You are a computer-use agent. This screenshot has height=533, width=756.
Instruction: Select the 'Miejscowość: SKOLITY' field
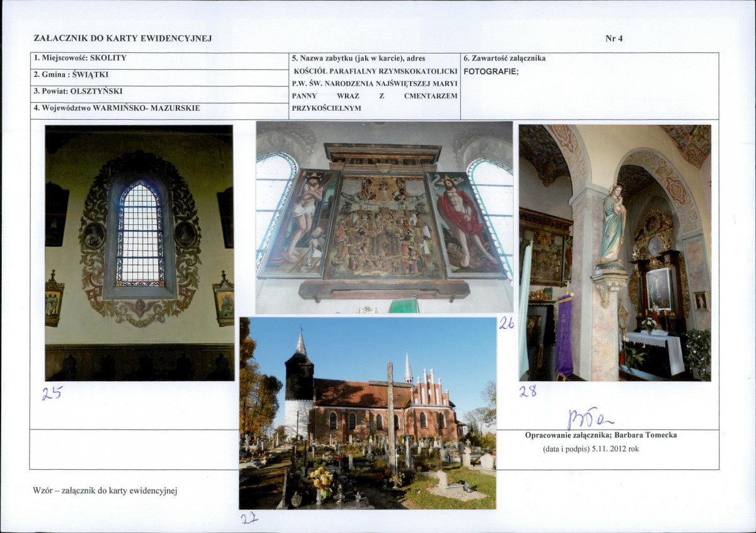point(159,61)
